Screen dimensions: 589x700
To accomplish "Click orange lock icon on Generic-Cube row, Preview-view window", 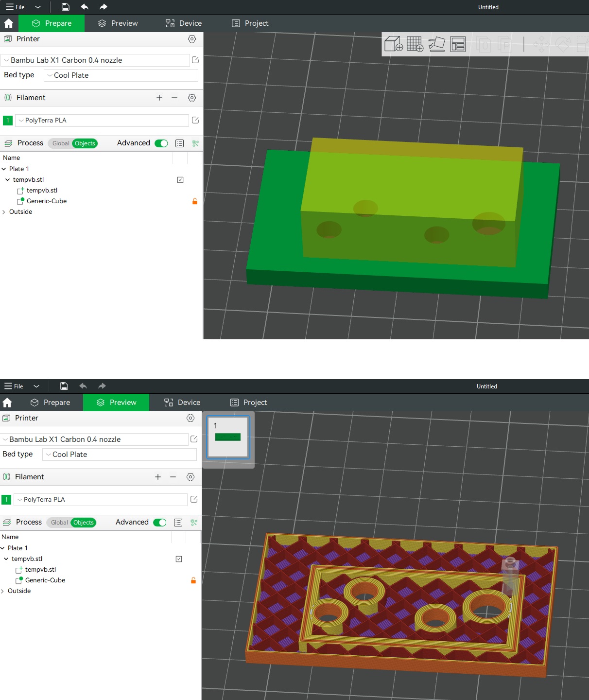I will (x=193, y=580).
